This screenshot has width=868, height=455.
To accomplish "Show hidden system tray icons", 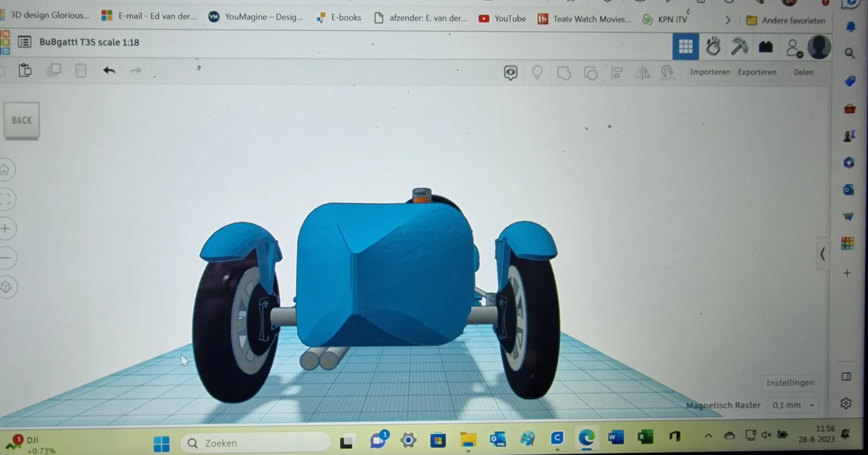I will coord(709,435).
